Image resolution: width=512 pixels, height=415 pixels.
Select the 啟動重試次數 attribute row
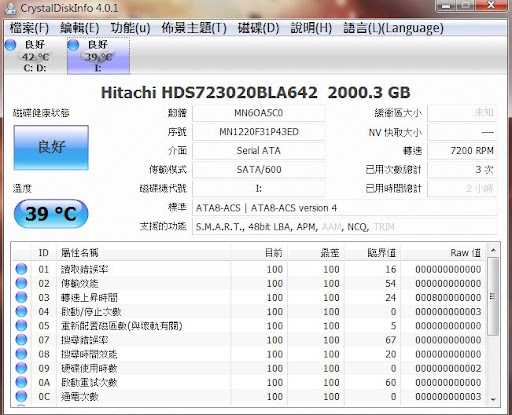pyautogui.click(x=249, y=382)
